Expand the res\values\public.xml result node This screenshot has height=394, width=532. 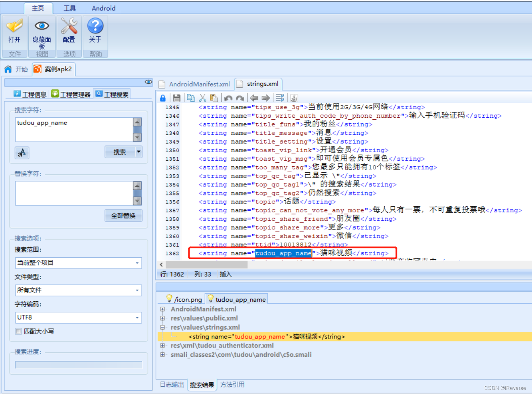coord(163,318)
